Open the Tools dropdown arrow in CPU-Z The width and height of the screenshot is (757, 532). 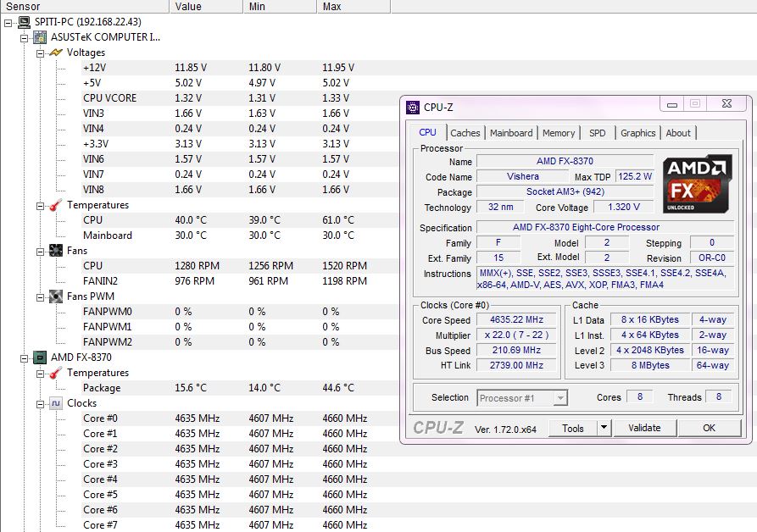604,428
